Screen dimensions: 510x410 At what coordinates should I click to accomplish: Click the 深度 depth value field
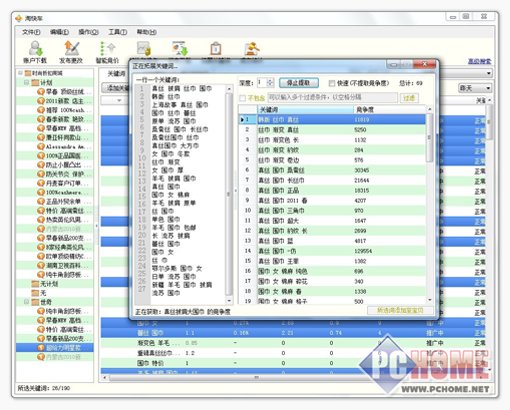262,82
